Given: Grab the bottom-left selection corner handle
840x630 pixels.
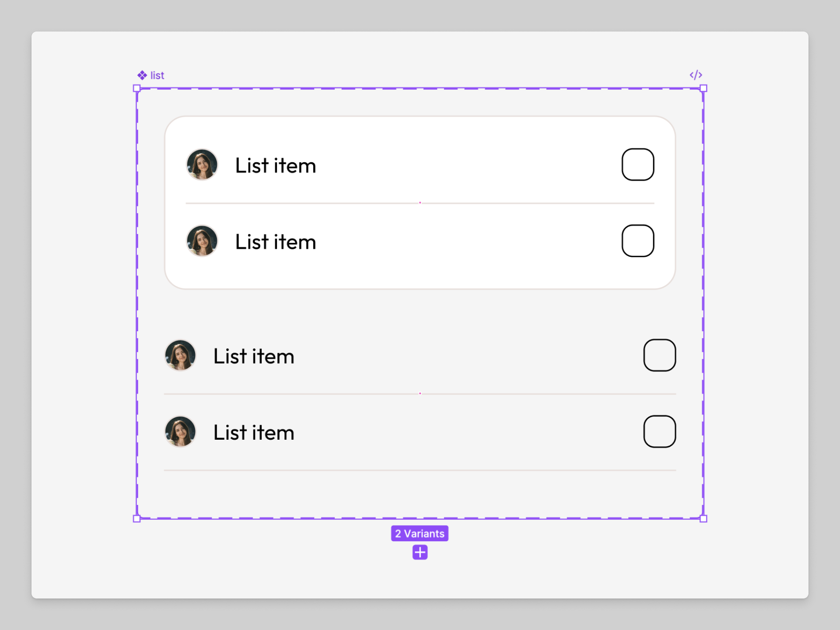Looking at the screenshot, I should pos(136,519).
